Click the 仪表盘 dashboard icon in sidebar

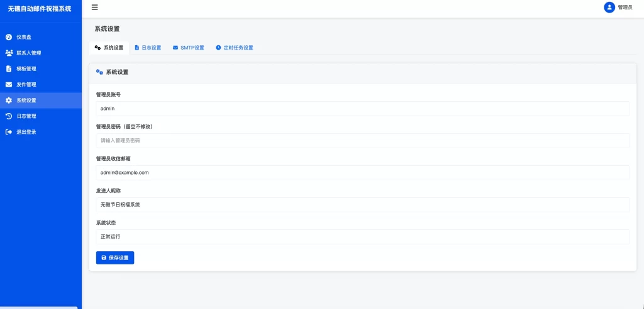[9, 37]
